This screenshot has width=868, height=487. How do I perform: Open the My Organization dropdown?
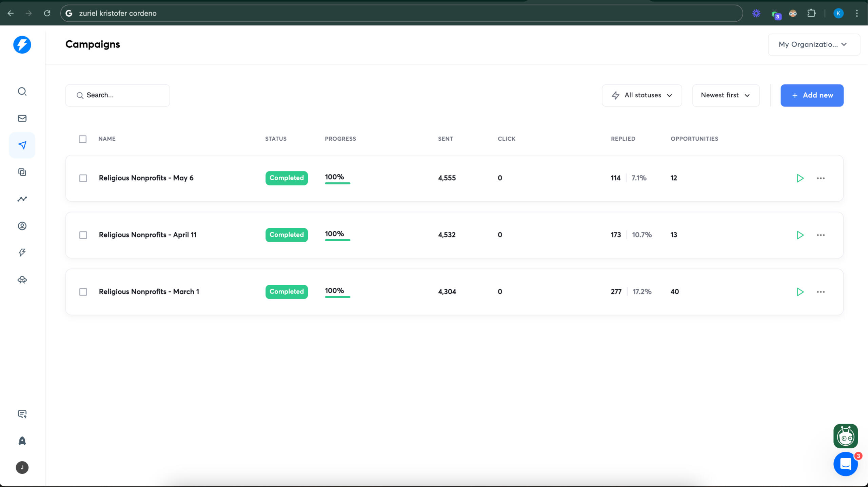[x=813, y=45]
